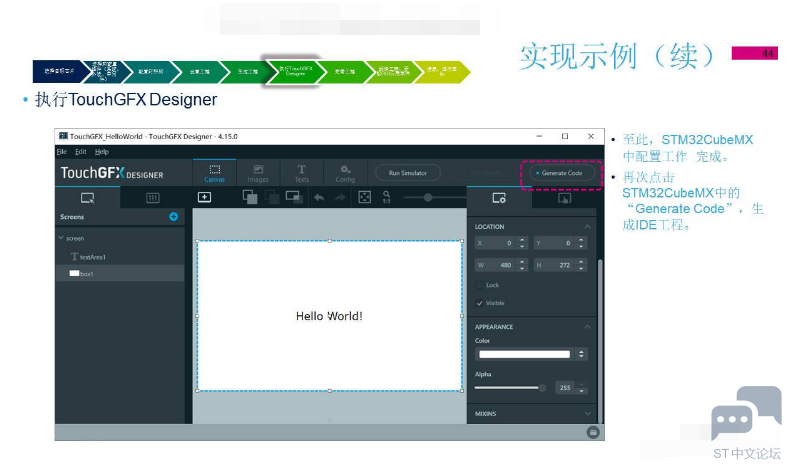Click the Run Simulator button
This screenshot has width=790, height=469.
coord(408,173)
